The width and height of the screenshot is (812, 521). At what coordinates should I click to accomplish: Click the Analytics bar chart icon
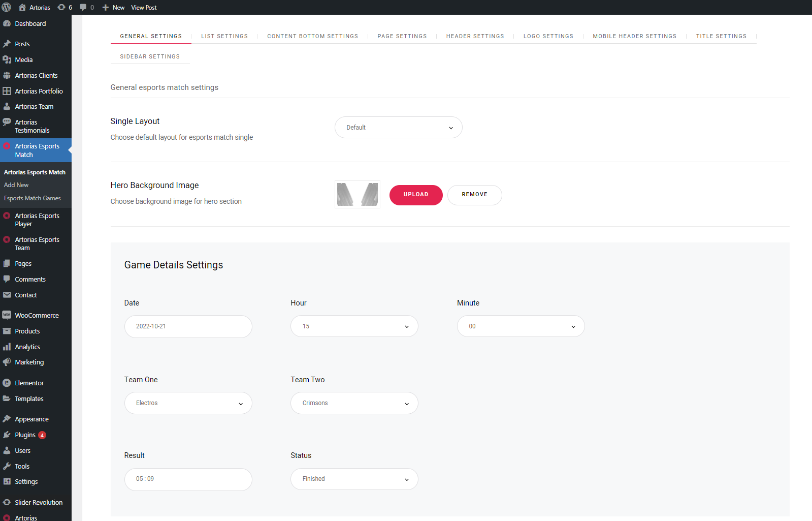(7, 347)
